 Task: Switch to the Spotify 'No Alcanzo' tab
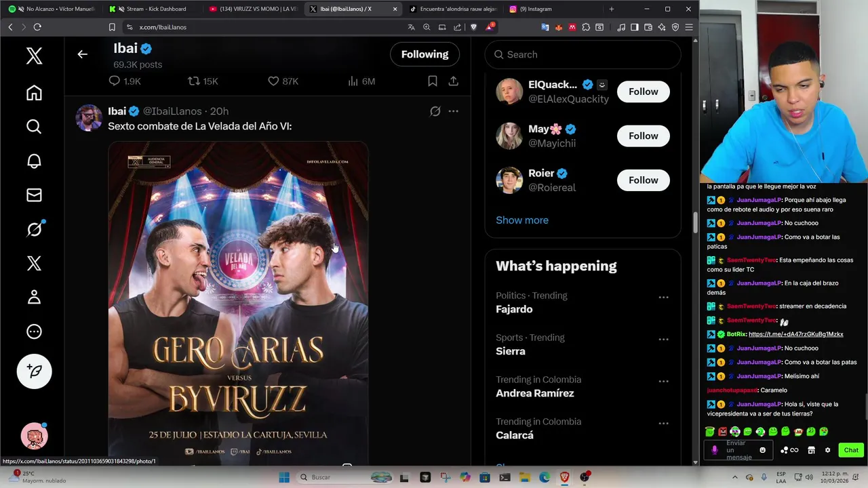pos(52,9)
